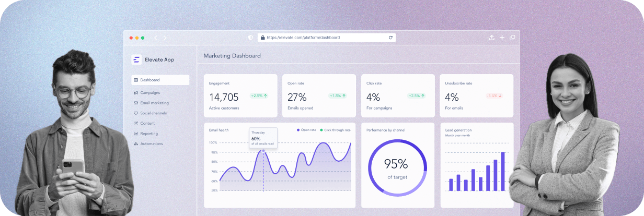
Task: Click the Unsubscribe rate -3.4% badge
Action: coord(494,96)
